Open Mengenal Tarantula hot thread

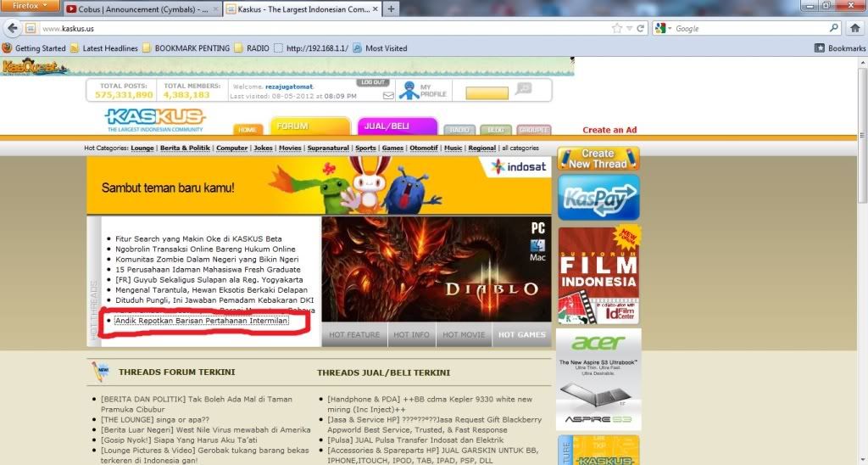tap(211, 290)
